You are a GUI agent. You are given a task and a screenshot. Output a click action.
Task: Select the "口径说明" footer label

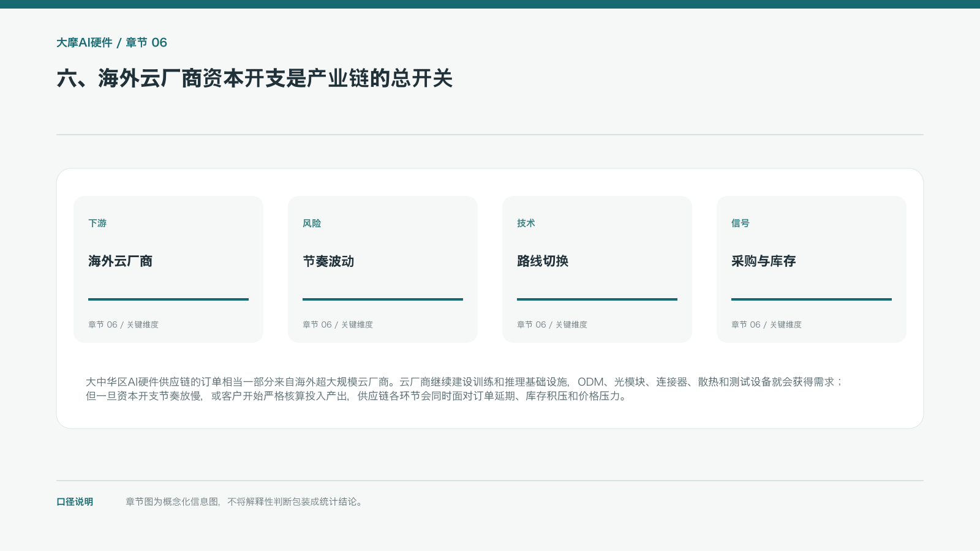(x=75, y=502)
